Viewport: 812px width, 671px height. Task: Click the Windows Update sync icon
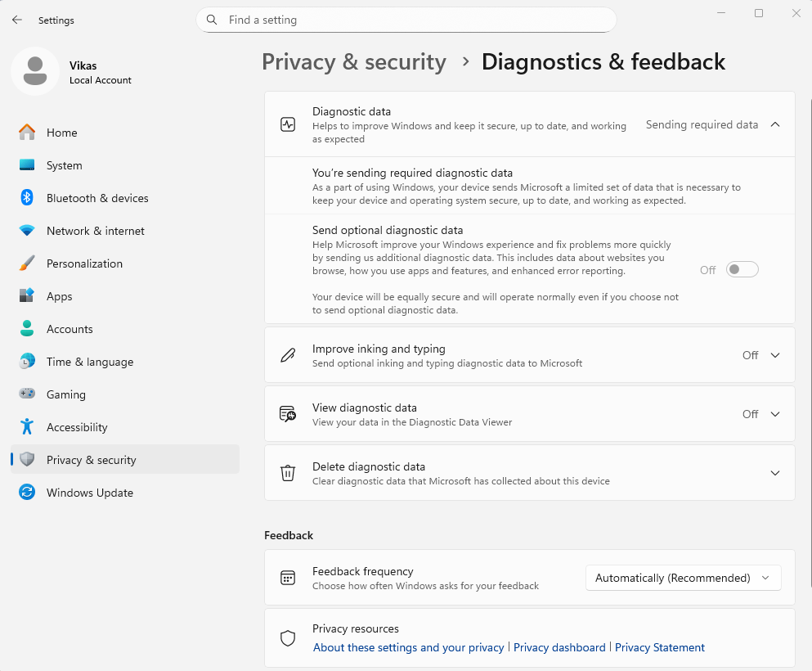tap(27, 493)
